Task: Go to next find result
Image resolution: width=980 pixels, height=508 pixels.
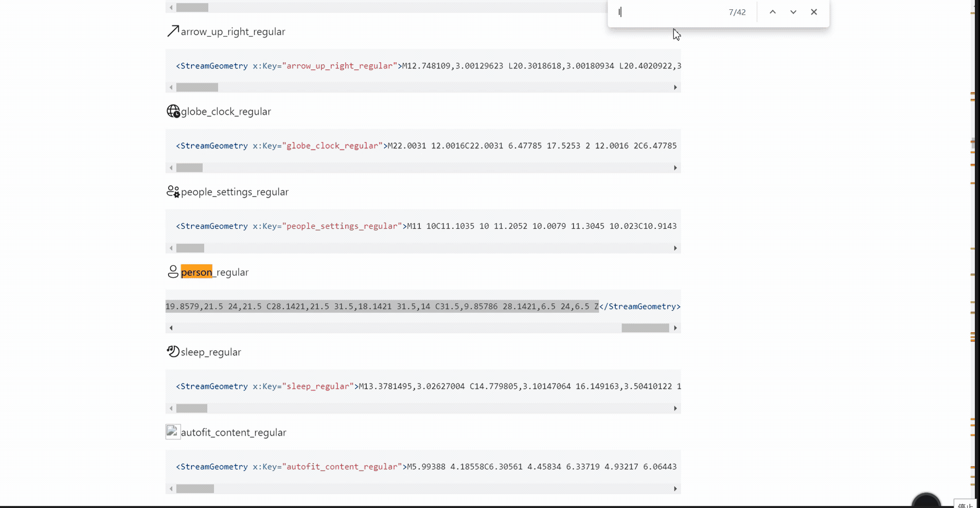Action: point(793,12)
